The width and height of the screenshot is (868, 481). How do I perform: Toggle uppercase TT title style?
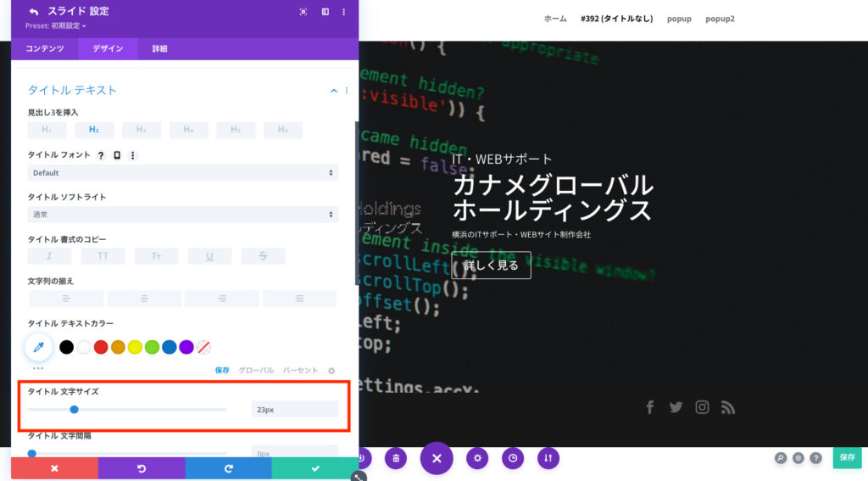[103, 256]
